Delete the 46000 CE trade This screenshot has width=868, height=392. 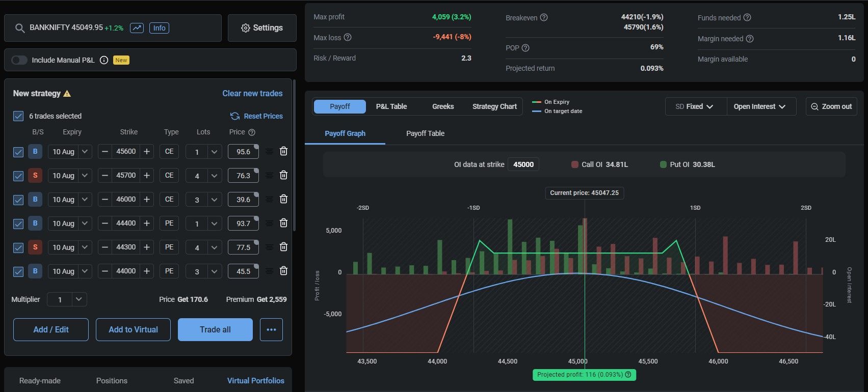(x=284, y=199)
